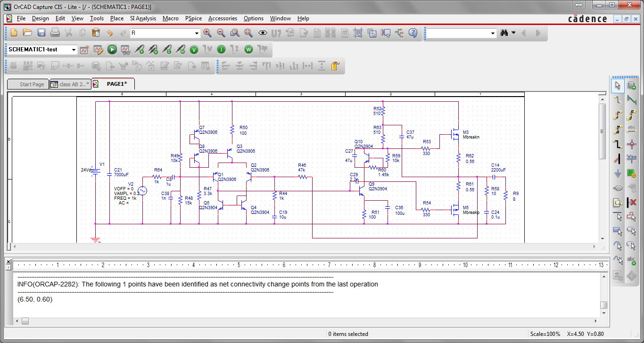Open the PSpice menu
The width and height of the screenshot is (644, 343).
193,18
